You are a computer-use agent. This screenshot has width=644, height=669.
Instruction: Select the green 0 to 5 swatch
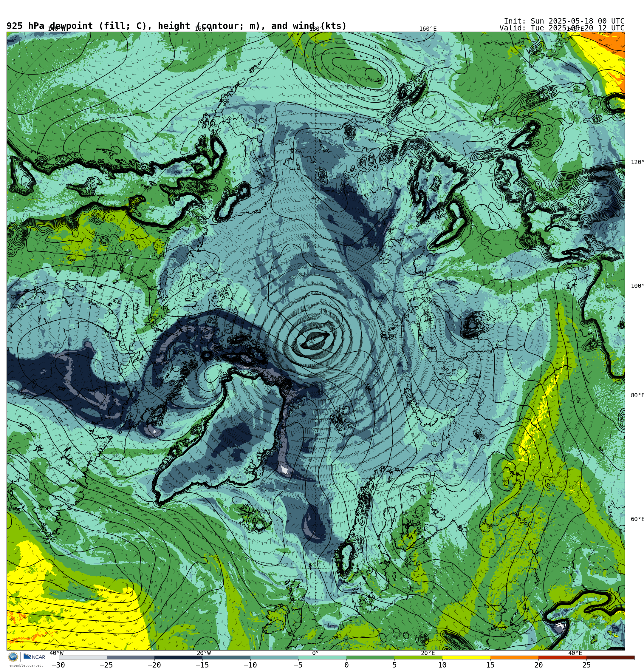tap(371, 657)
